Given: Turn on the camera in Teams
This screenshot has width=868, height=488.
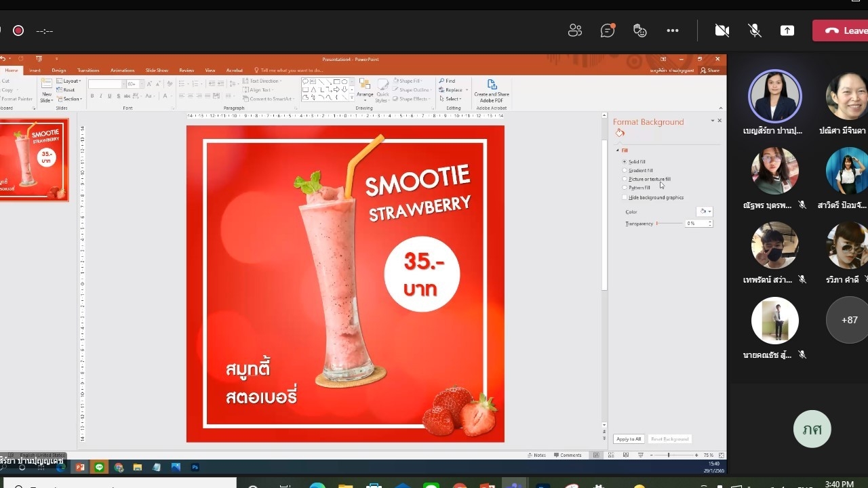Looking at the screenshot, I should (722, 30).
